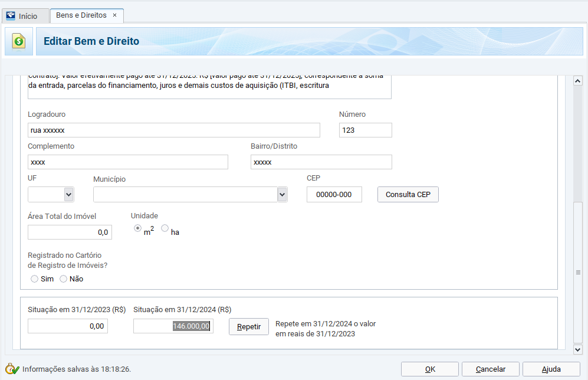Choose Sim for registered in Cartório
The height and width of the screenshot is (380, 588).
click(34, 279)
